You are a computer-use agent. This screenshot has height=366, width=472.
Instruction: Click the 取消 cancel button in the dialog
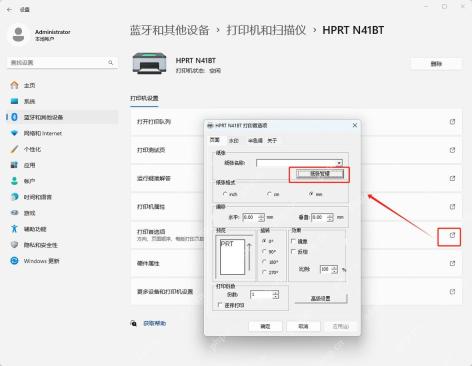pyautogui.click(x=303, y=326)
